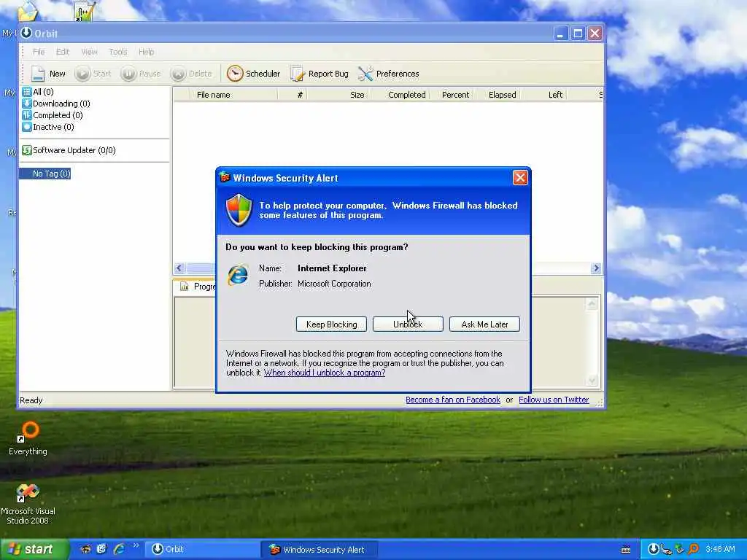
Task: Click the system clock showing 3:48 AM
Action: pos(720,550)
